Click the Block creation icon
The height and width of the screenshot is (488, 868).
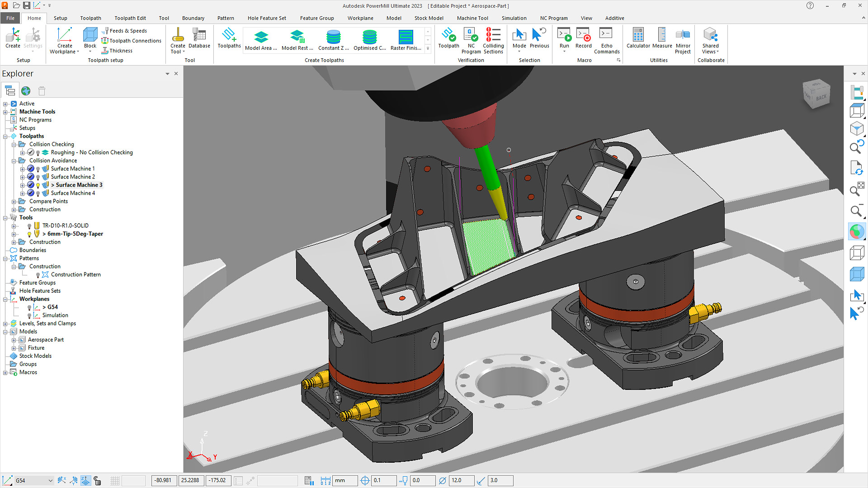click(90, 37)
